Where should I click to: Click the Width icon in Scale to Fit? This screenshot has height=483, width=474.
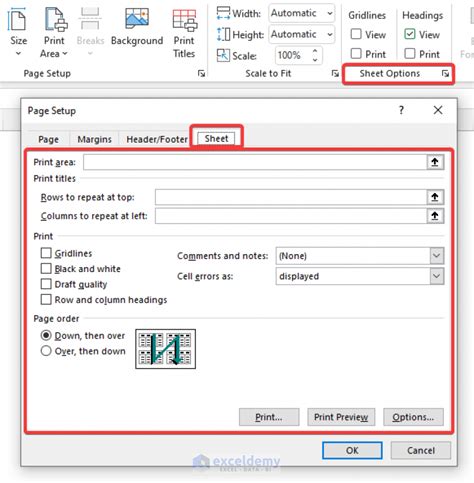223,13
